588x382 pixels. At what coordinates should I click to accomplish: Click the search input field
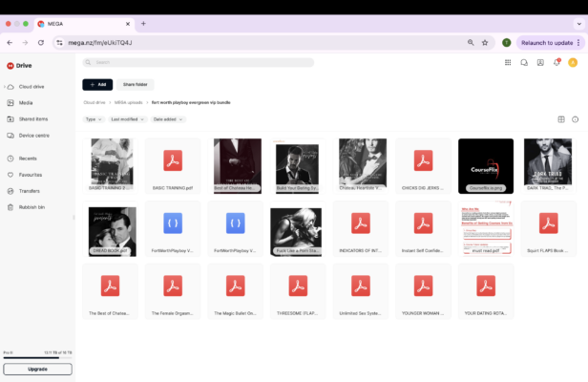coord(200,62)
